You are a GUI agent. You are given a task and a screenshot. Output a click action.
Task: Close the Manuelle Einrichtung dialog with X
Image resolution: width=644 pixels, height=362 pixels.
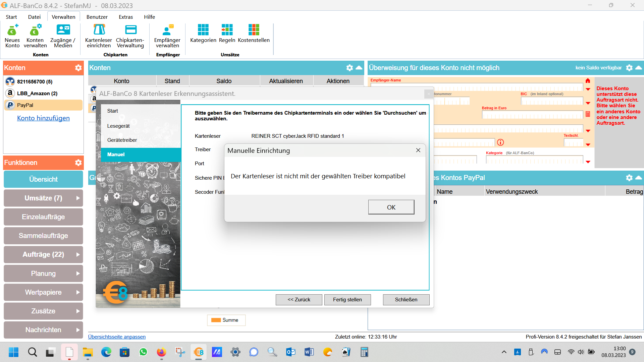click(418, 150)
